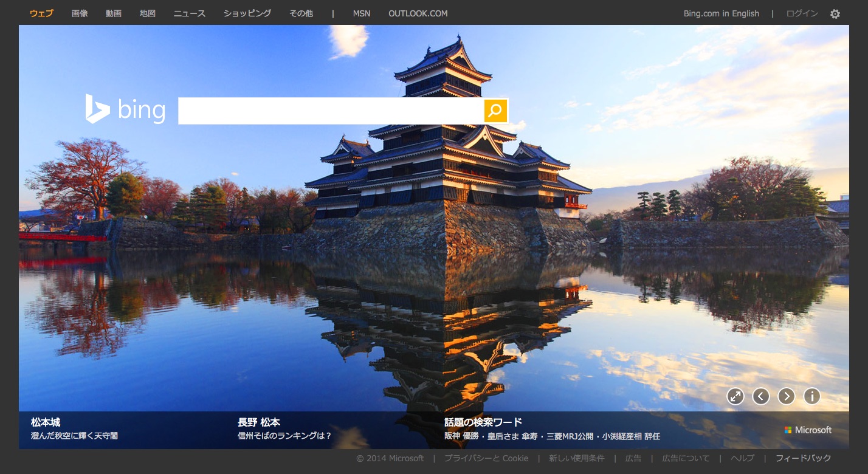The image size is (868, 474).
Task: Show the previous background image
Action: (761, 397)
